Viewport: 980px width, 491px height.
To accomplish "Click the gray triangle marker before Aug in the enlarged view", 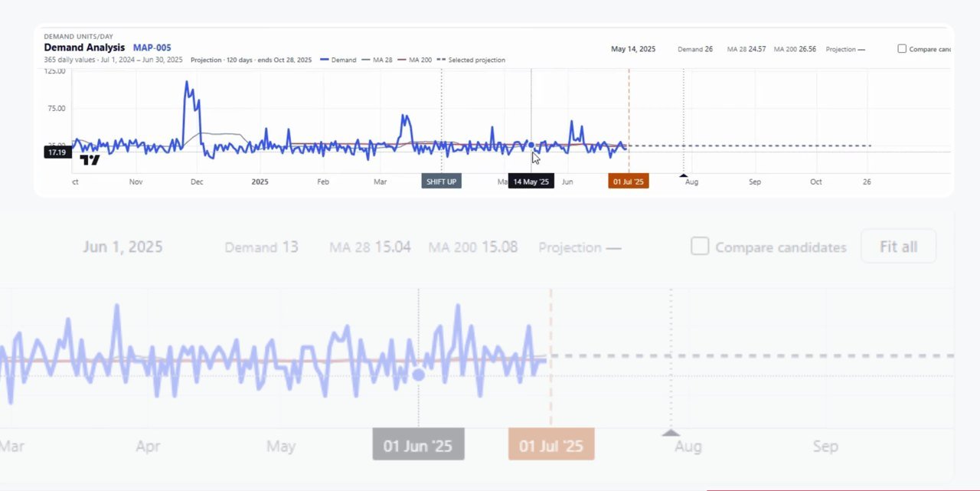I will (x=671, y=433).
